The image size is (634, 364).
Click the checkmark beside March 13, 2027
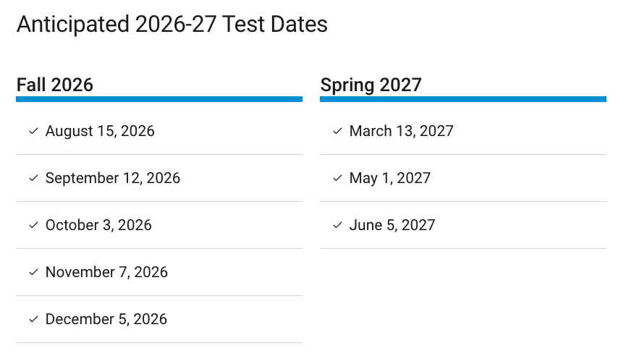(337, 131)
